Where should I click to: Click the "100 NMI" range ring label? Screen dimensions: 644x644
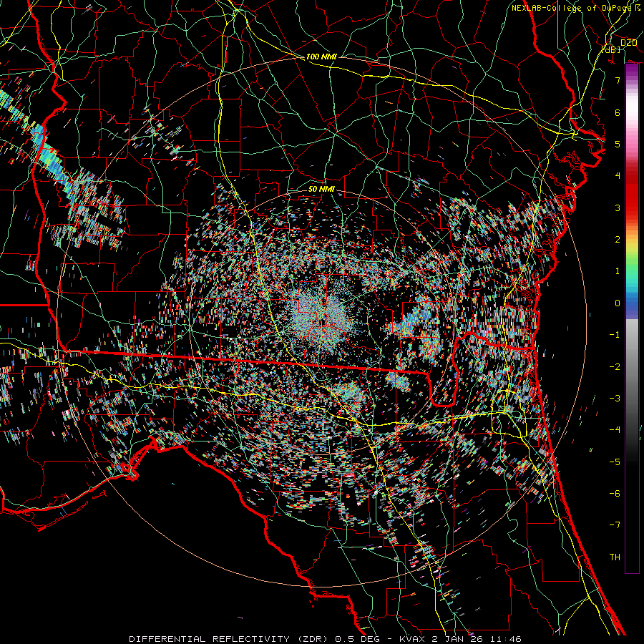[x=321, y=57]
